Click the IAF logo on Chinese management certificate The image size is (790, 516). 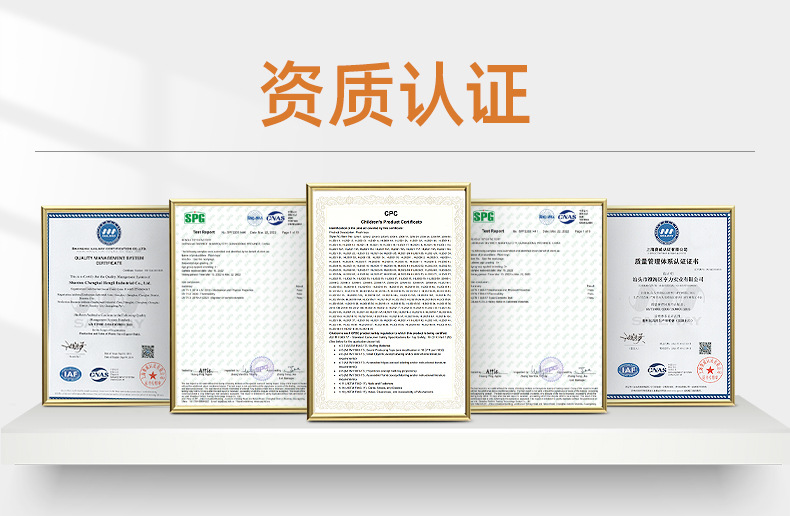click(x=628, y=370)
